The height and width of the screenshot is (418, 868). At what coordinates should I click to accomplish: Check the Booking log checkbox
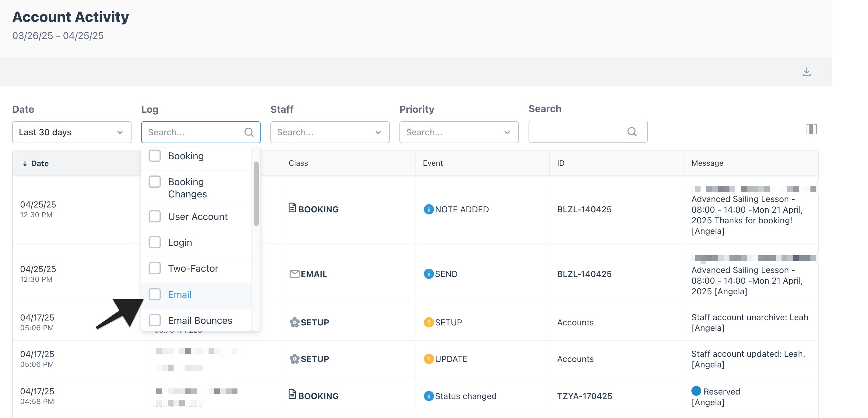(x=155, y=156)
